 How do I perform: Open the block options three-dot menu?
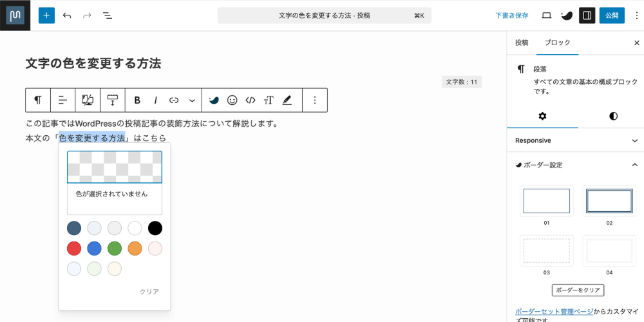click(315, 100)
